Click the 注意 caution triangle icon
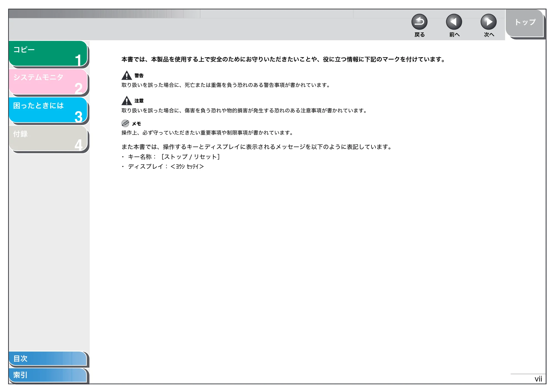Screen dimensions: 554x392 click(127, 101)
